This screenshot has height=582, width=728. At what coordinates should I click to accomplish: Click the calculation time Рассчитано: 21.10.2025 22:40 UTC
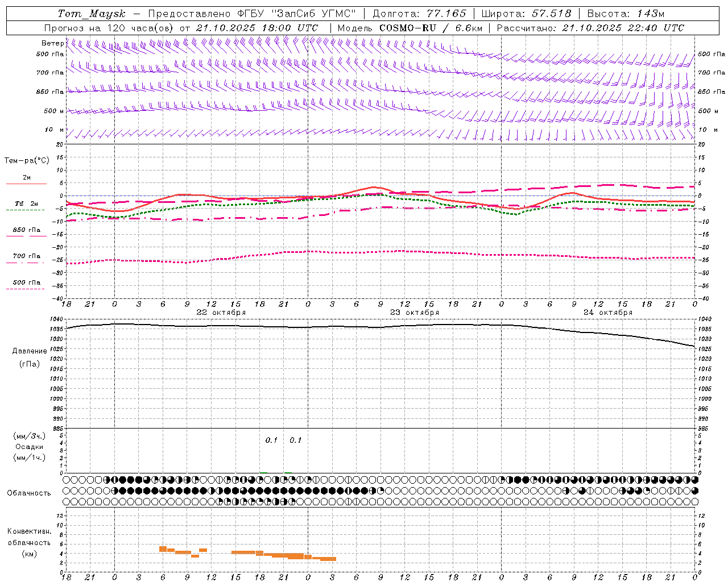tap(590, 28)
